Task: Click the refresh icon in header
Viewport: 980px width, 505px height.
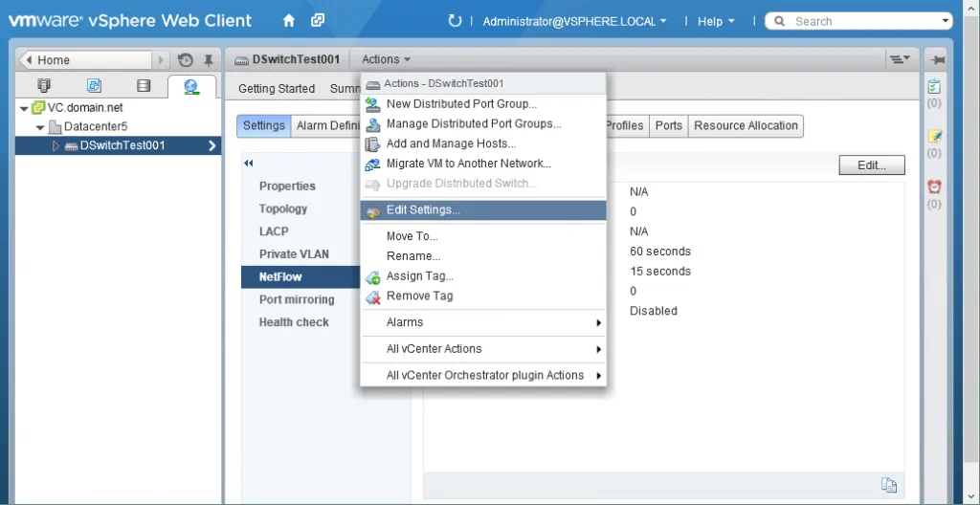Action: tap(455, 21)
